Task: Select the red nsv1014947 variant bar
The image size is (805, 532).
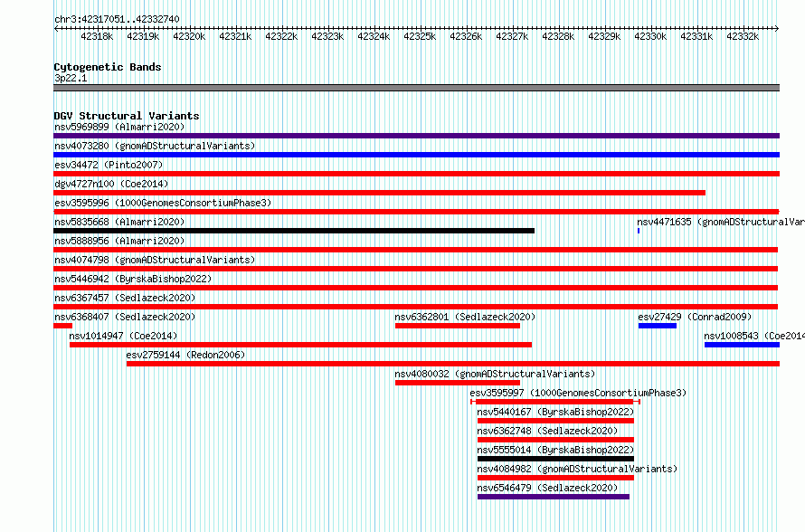Action: 301,345
